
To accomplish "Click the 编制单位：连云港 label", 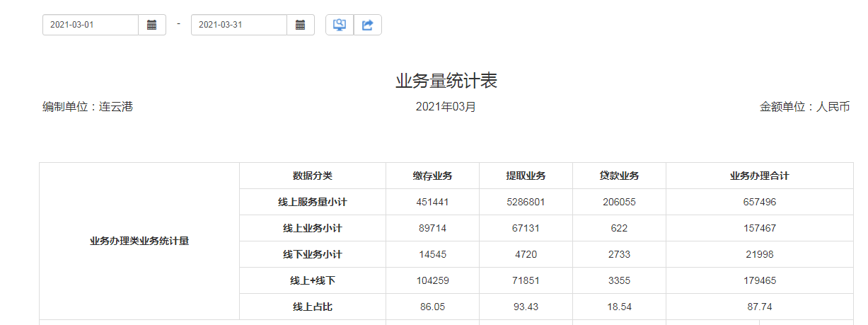I will click(x=88, y=107).
